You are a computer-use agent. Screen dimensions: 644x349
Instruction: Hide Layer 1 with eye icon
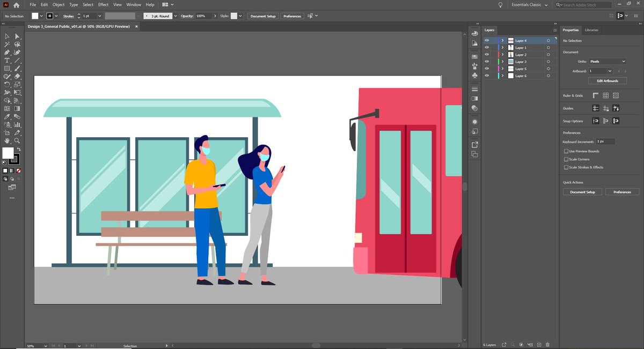click(487, 48)
